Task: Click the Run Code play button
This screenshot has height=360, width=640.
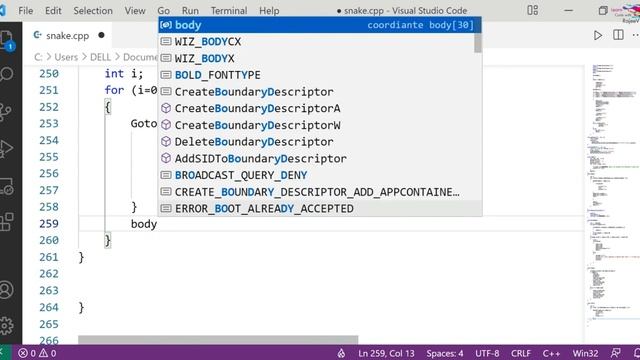Action: click(x=598, y=36)
